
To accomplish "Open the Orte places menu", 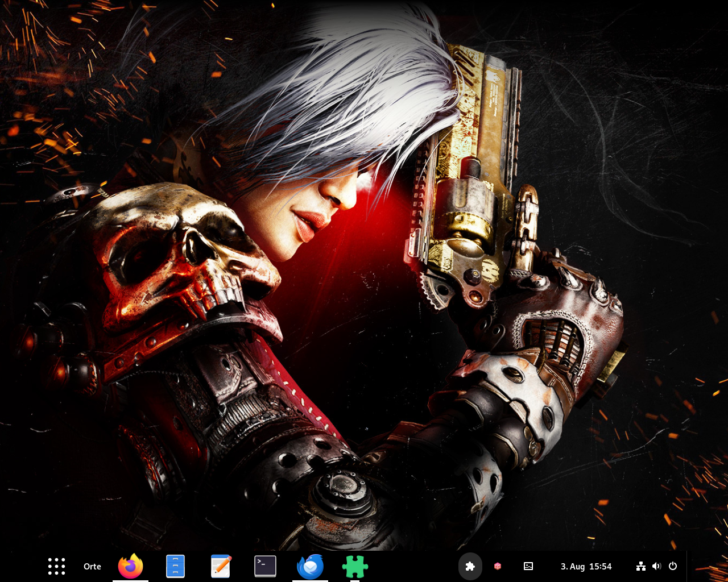I will click(92, 566).
